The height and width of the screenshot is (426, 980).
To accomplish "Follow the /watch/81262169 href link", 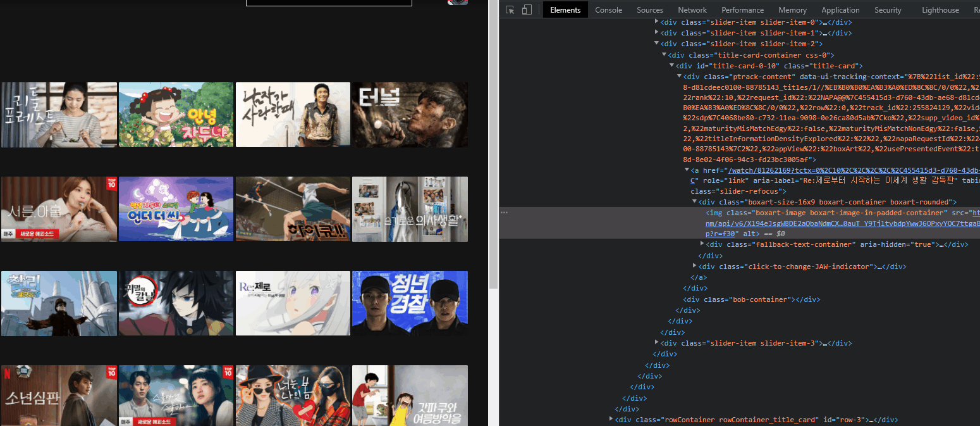I will (854, 170).
